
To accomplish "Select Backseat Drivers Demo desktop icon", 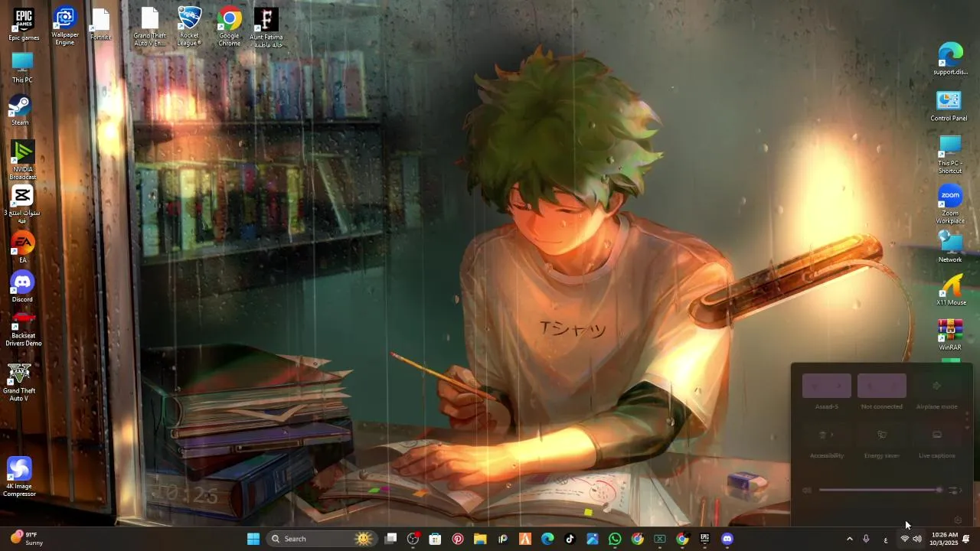I will [x=24, y=328].
